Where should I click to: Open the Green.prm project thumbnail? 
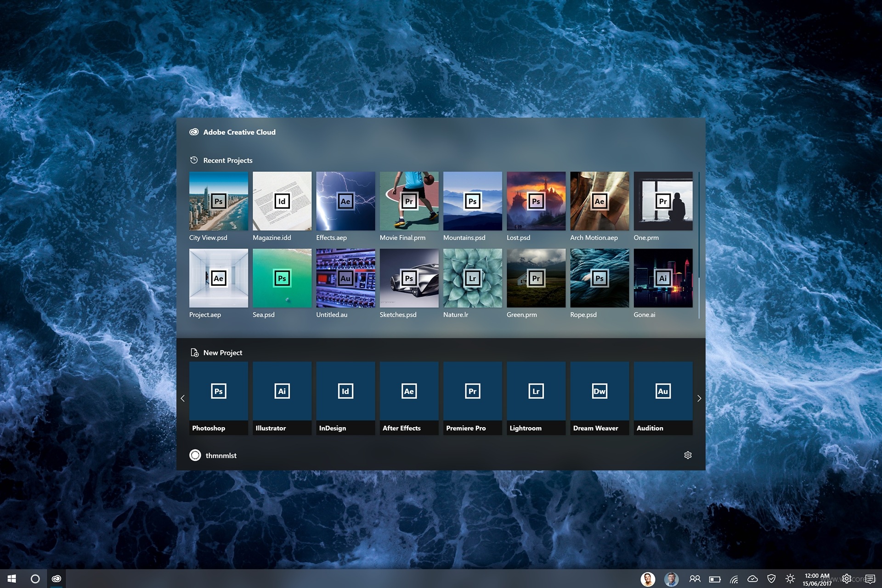click(536, 278)
